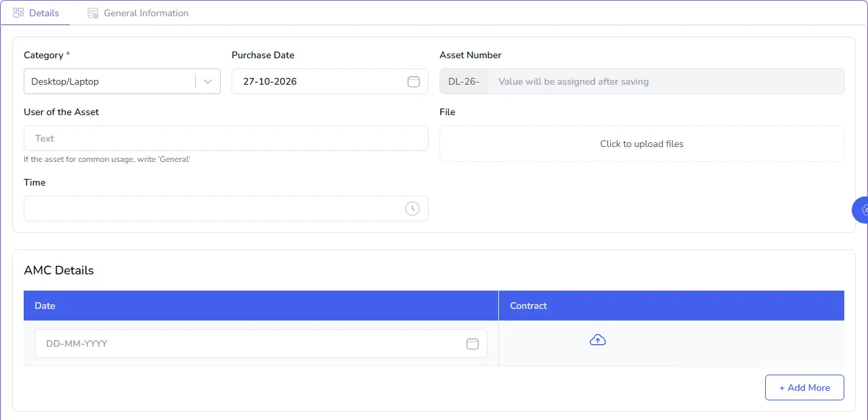Image resolution: width=868 pixels, height=420 pixels.
Task: Click the Contract cloud upload icon
Action: coord(598,340)
